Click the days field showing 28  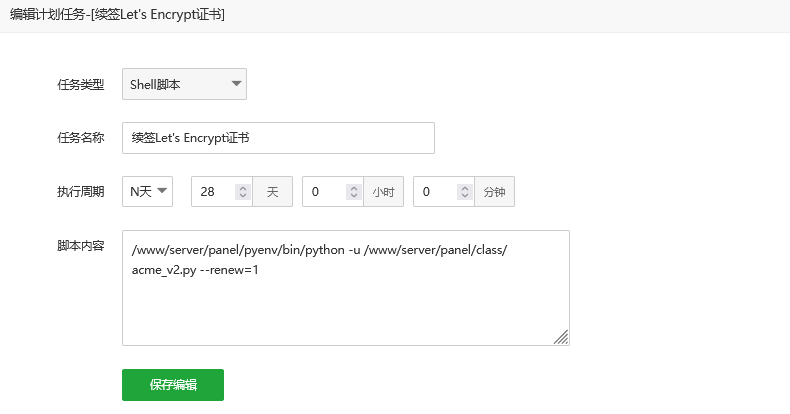click(x=213, y=191)
